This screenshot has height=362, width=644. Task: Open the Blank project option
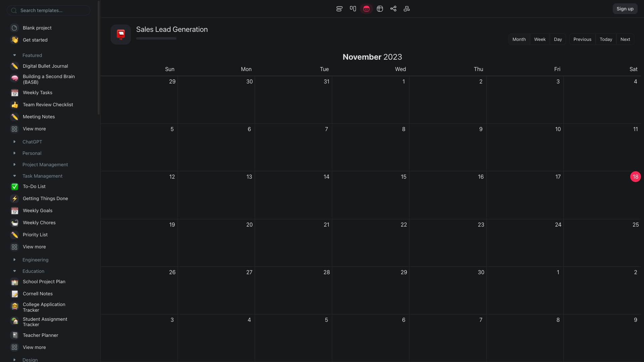coord(37,28)
